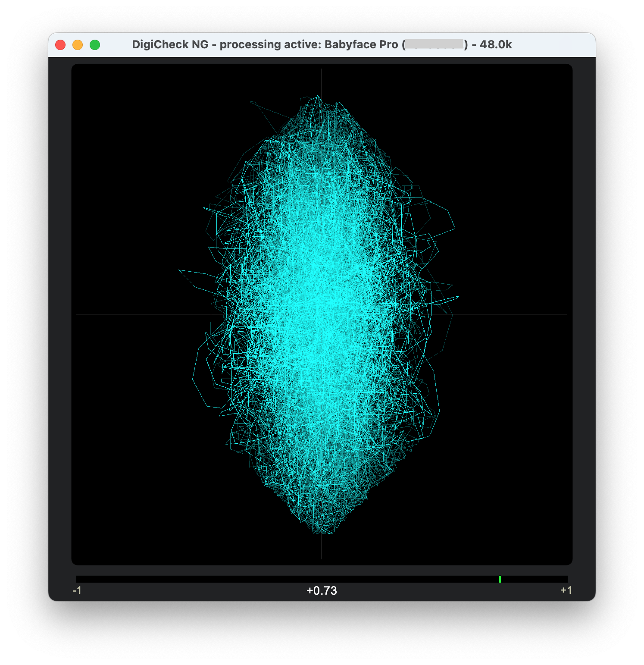Viewport: 644px width, 665px height.
Task: Click the -1 label of correlation meter
Action: point(77,590)
